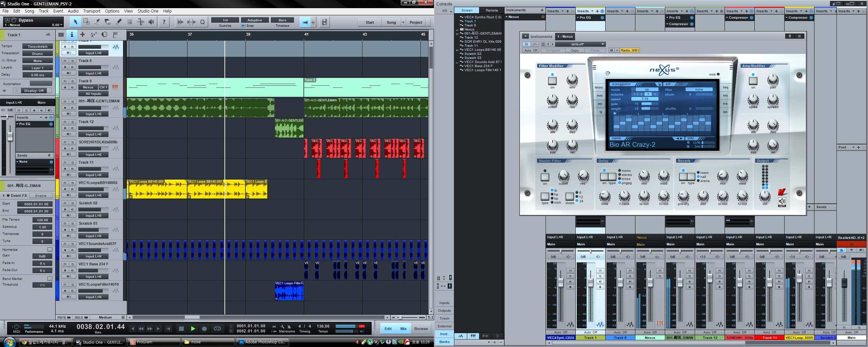Select the Mute tool

point(130,22)
